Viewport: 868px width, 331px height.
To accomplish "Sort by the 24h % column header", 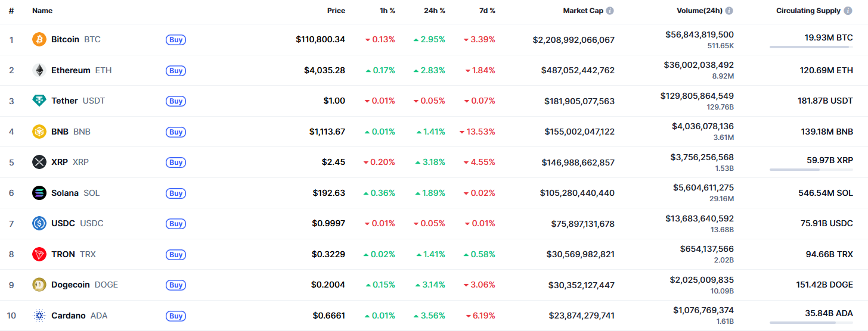I will click(434, 11).
